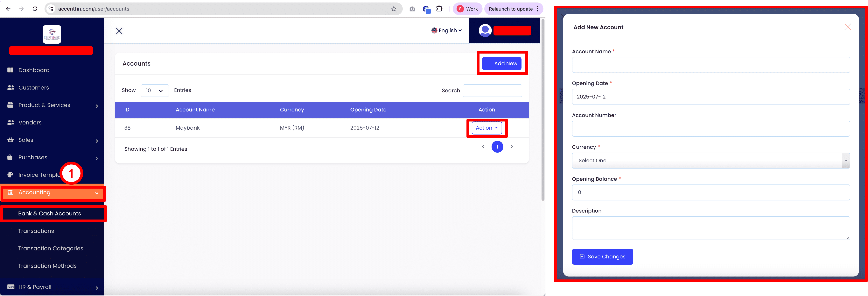Open Transactions in the Accounting menu
This screenshot has height=296, width=868.
pyautogui.click(x=36, y=231)
